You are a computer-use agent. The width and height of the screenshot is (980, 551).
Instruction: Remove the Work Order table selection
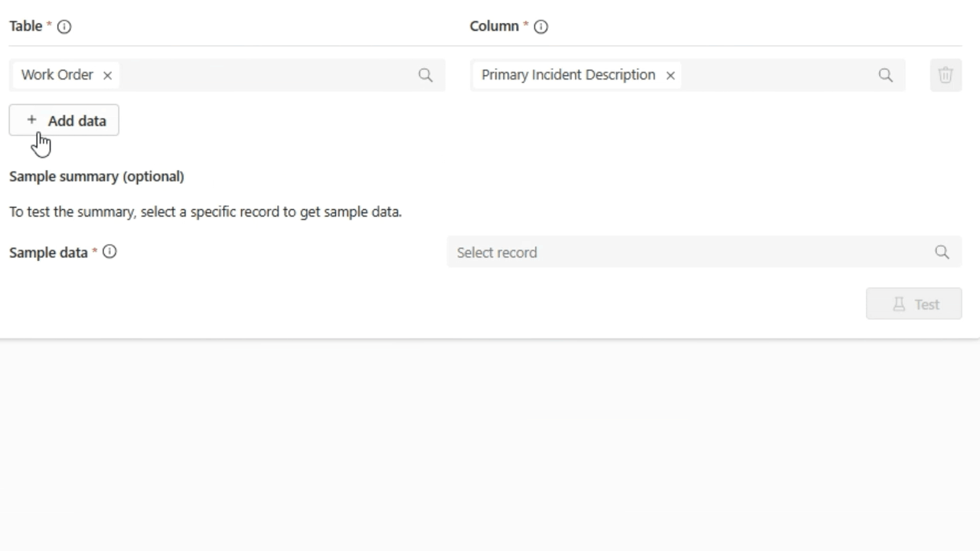click(x=107, y=75)
